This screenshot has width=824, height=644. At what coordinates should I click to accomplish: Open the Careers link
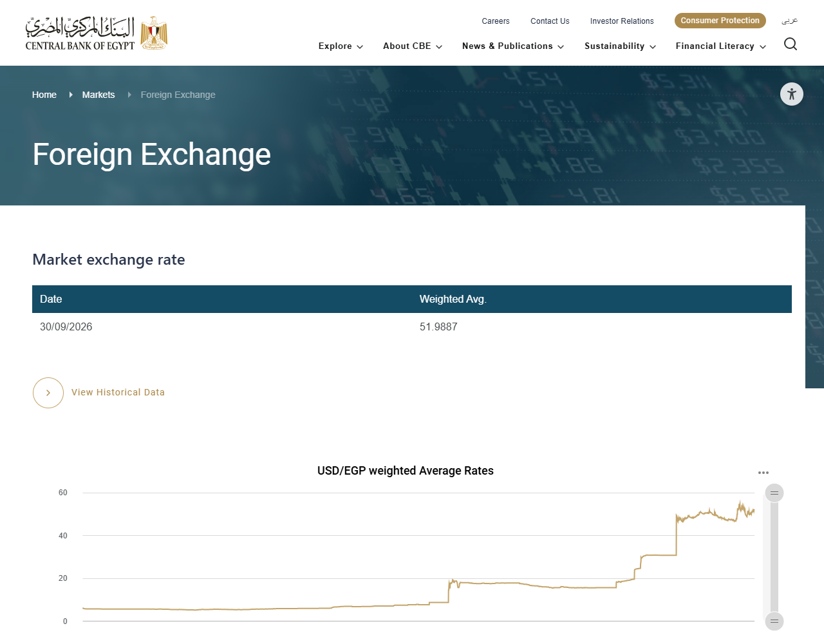pyautogui.click(x=496, y=21)
